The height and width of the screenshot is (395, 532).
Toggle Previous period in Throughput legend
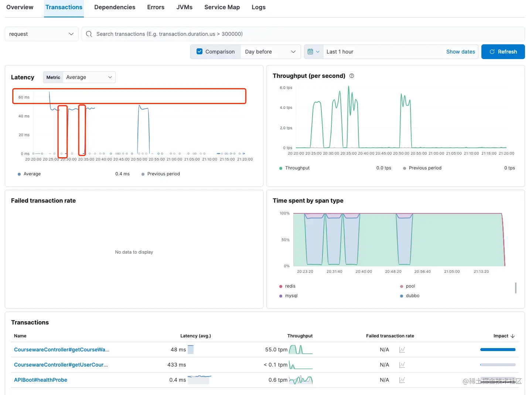pyautogui.click(x=422, y=168)
